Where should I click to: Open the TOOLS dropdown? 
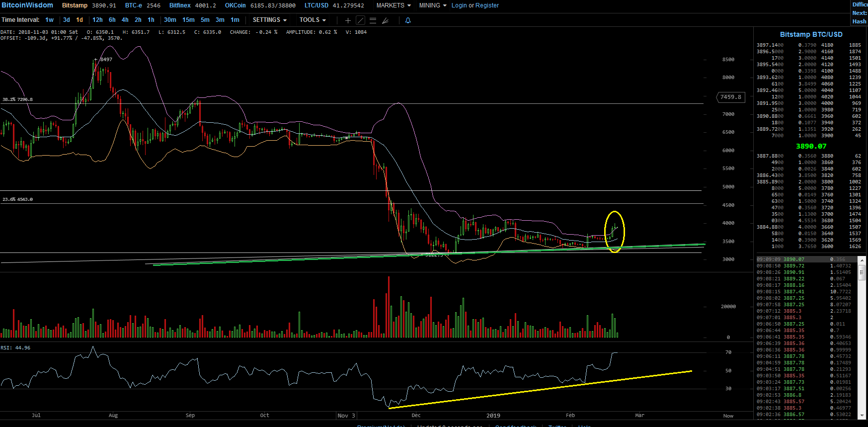(313, 20)
